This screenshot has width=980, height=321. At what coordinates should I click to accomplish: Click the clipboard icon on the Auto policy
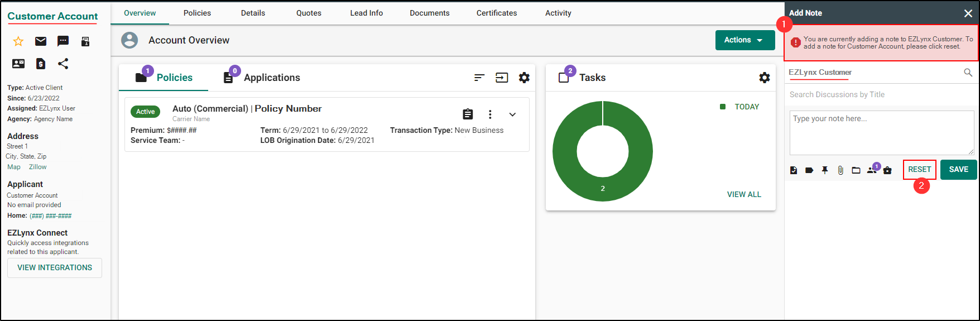point(468,114)
